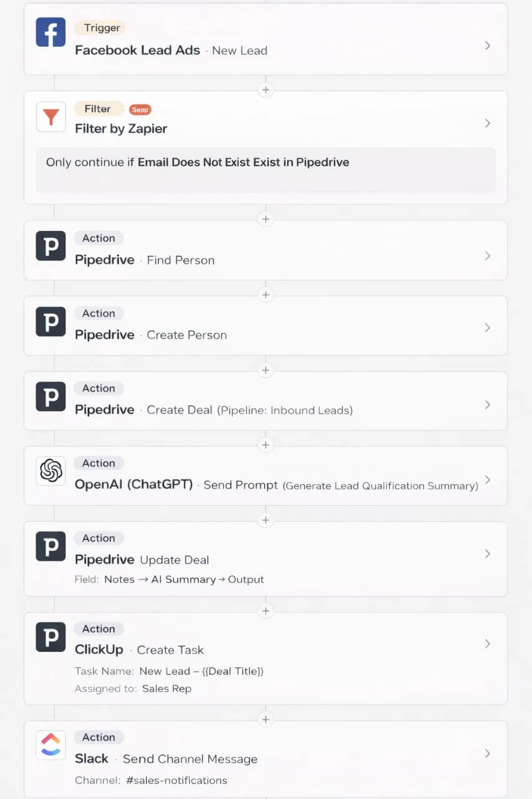
Task: Select the Filter by Zapier funnel icon
Action: 50,117
